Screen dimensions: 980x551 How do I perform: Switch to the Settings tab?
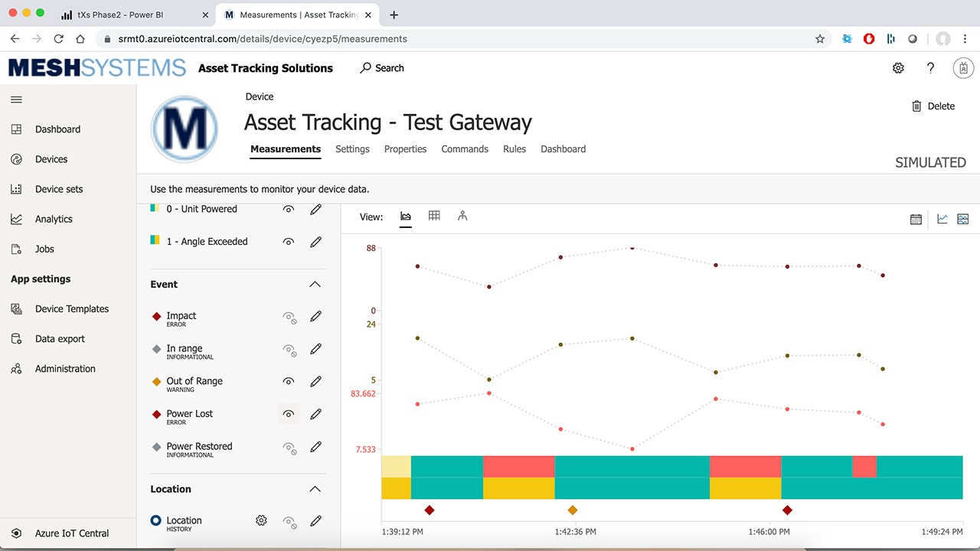pos(352,149)
